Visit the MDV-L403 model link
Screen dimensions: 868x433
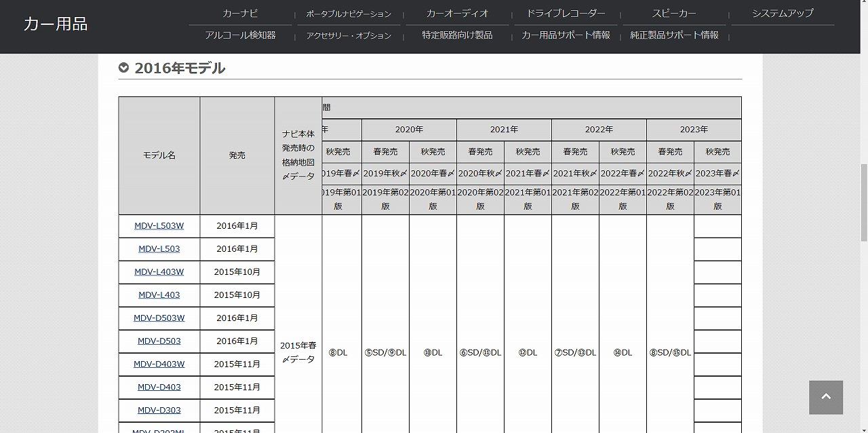(159, 295)
